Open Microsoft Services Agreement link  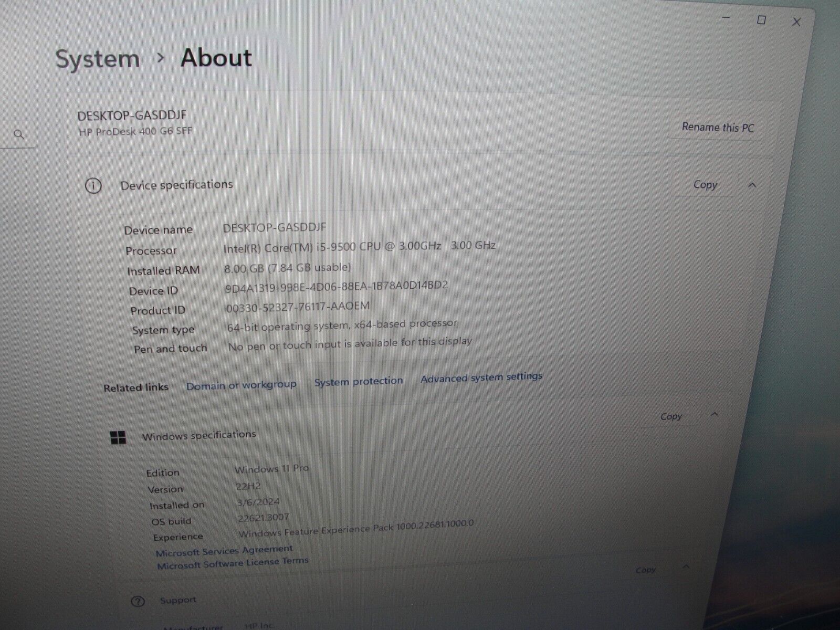click(224, 551)
